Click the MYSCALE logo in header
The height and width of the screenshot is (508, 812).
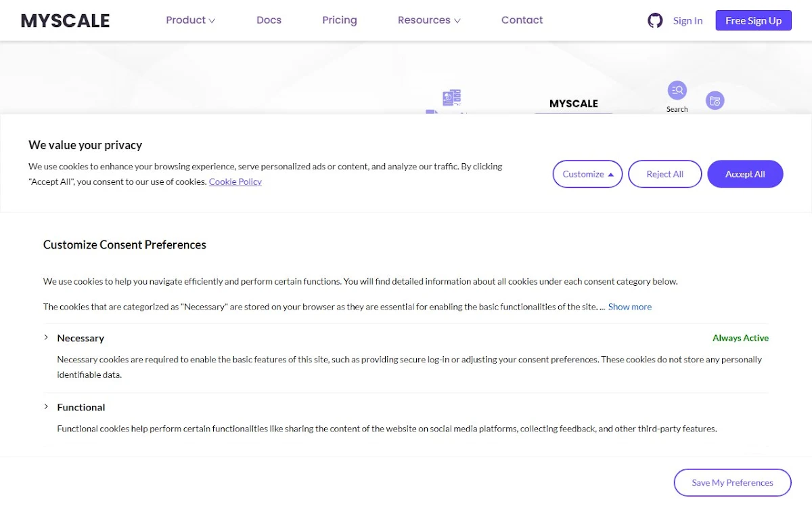(x=66, y=20)
